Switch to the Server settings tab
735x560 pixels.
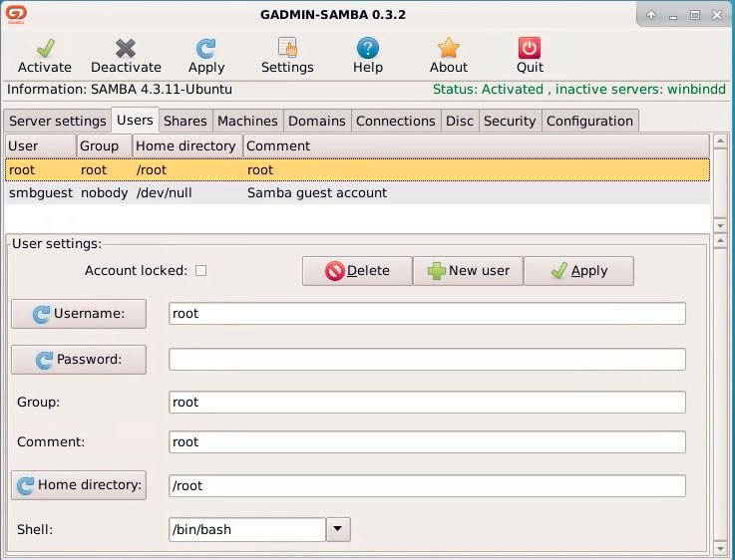point(57,121)
